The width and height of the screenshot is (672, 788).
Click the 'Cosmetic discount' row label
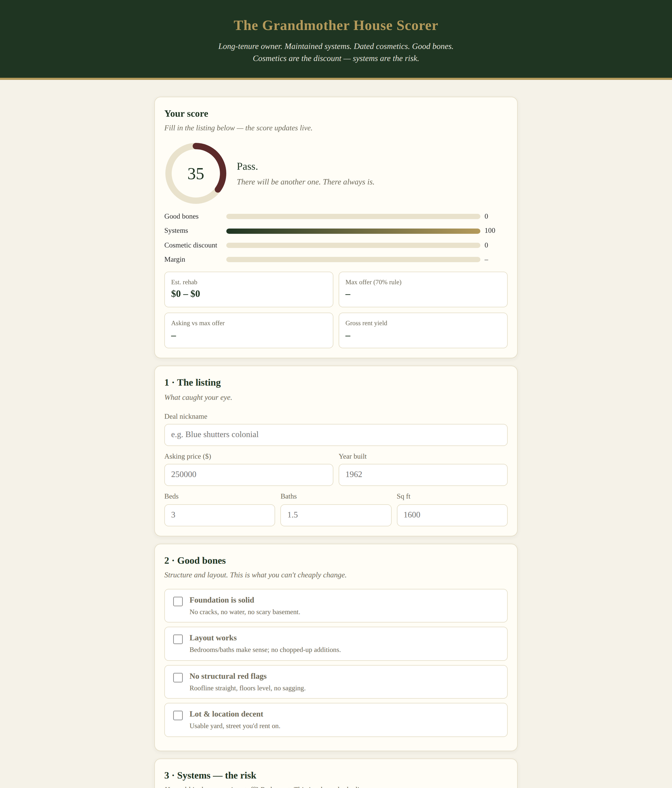click(x=191, y=245)
